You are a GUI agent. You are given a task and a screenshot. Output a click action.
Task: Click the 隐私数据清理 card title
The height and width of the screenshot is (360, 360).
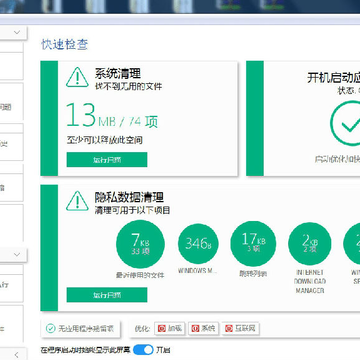tap(129, 197)
